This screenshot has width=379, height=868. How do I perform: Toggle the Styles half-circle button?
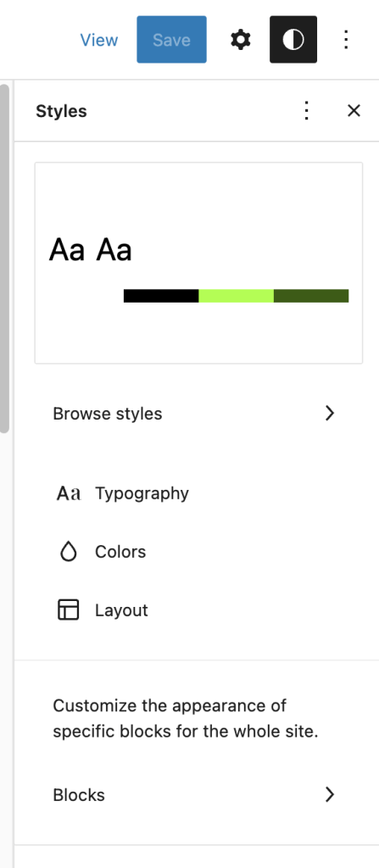293,40
